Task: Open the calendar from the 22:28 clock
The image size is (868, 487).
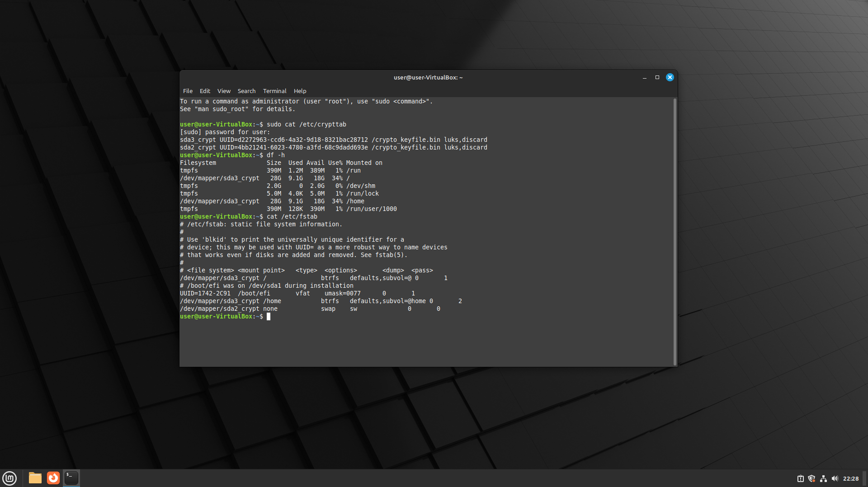Action: click(851, 478)
